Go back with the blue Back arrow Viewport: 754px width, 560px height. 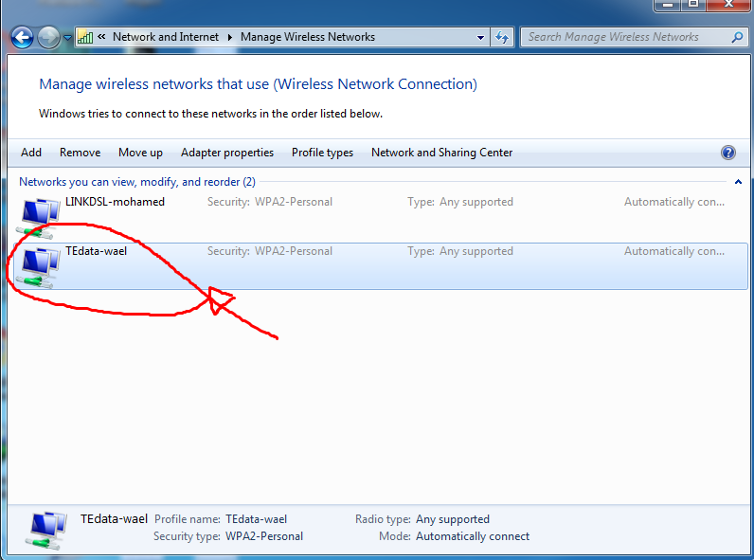point(22,37)
